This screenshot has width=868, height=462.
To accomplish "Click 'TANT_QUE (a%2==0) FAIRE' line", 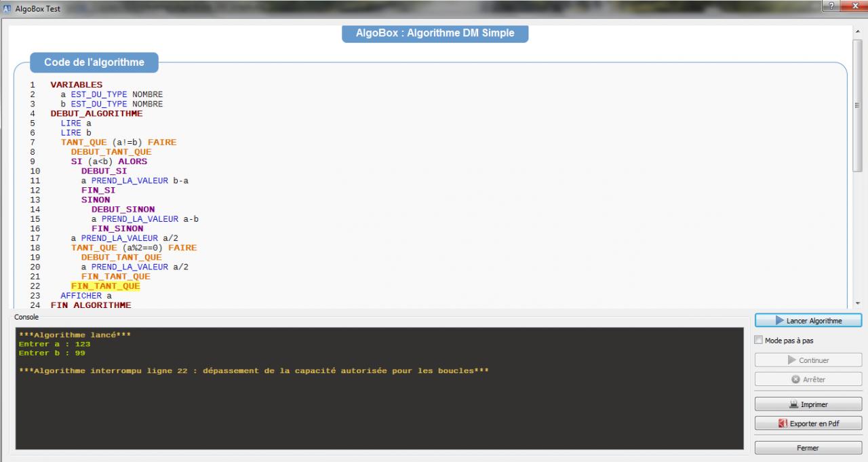I will point(134,248).
